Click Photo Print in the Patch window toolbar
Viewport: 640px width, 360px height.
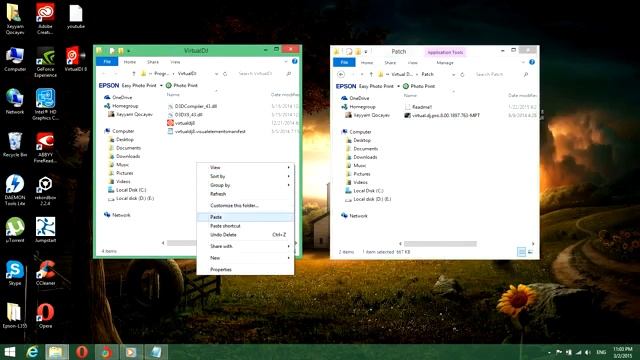click(419, 86)
